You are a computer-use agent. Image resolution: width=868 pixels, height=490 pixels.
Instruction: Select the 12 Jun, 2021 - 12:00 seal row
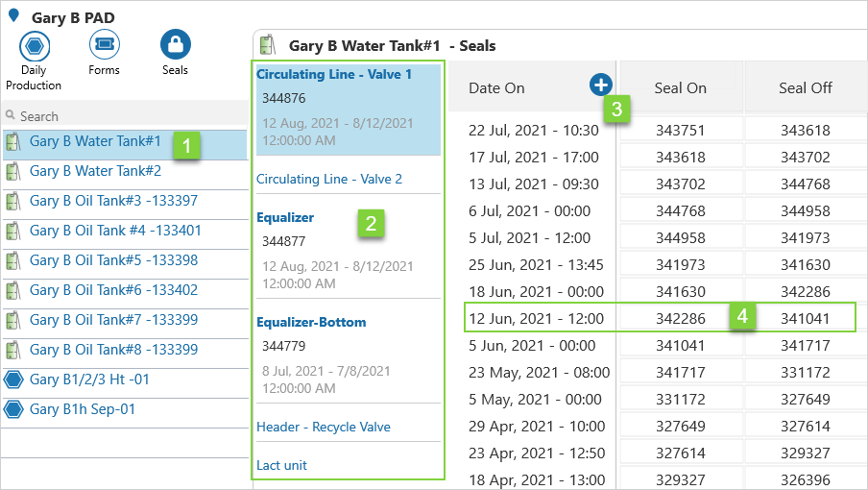(536, 318)
